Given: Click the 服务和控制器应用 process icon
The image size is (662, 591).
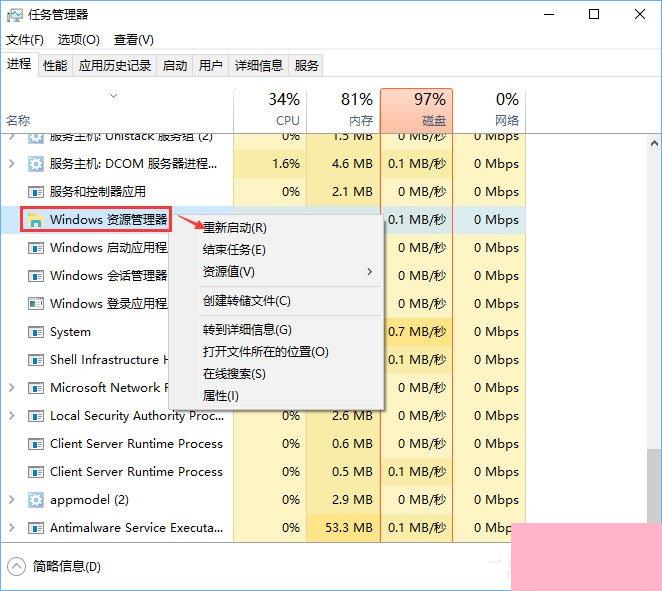Looking at the screenshot, I should (x=36, y=192).
